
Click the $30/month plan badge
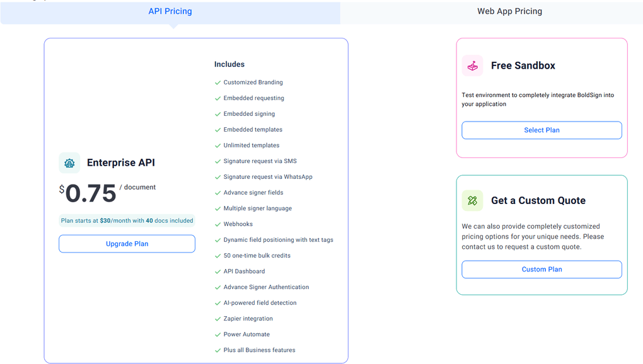(x=126, y=220)
